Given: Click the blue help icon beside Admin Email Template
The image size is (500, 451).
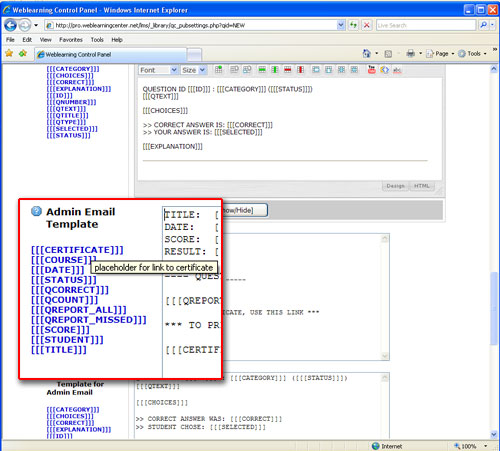Looking at the screenshot, I should point(36,211).
